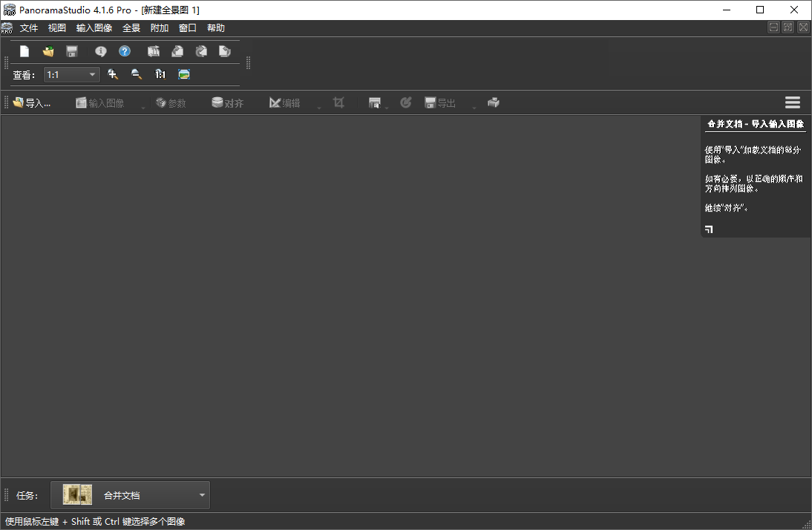Open the hamburger menu icon
Screen dimensions: 812x530
792,102
